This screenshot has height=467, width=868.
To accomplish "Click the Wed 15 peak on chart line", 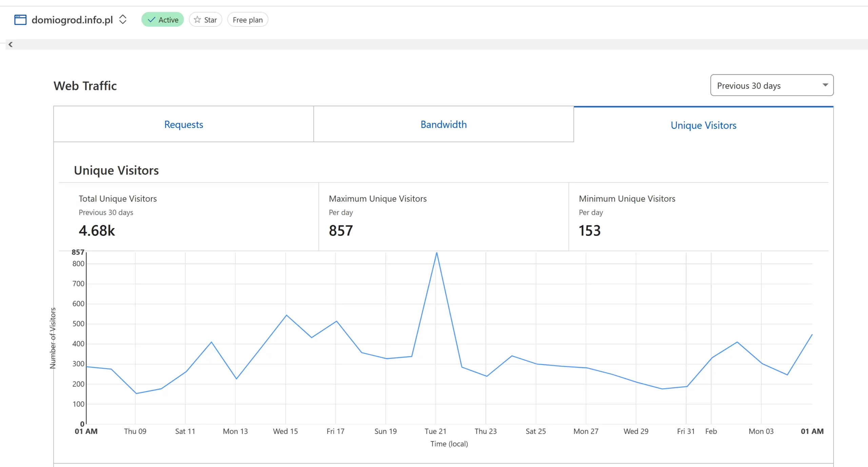I will [287, 315].
